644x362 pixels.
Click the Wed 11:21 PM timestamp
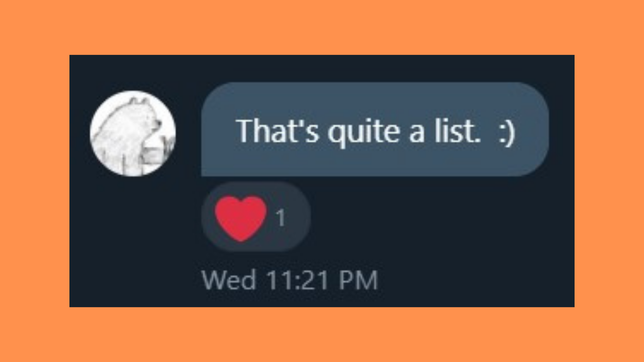[289, 280]
